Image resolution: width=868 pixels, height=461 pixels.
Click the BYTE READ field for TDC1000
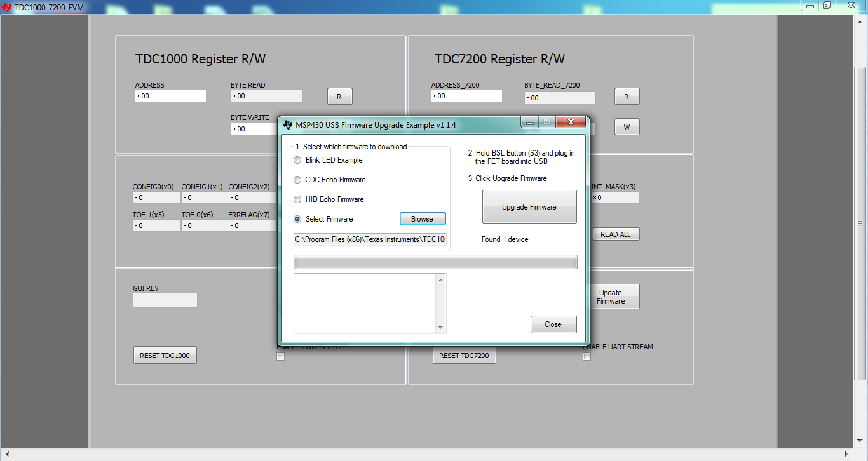(x=266, y=96)
